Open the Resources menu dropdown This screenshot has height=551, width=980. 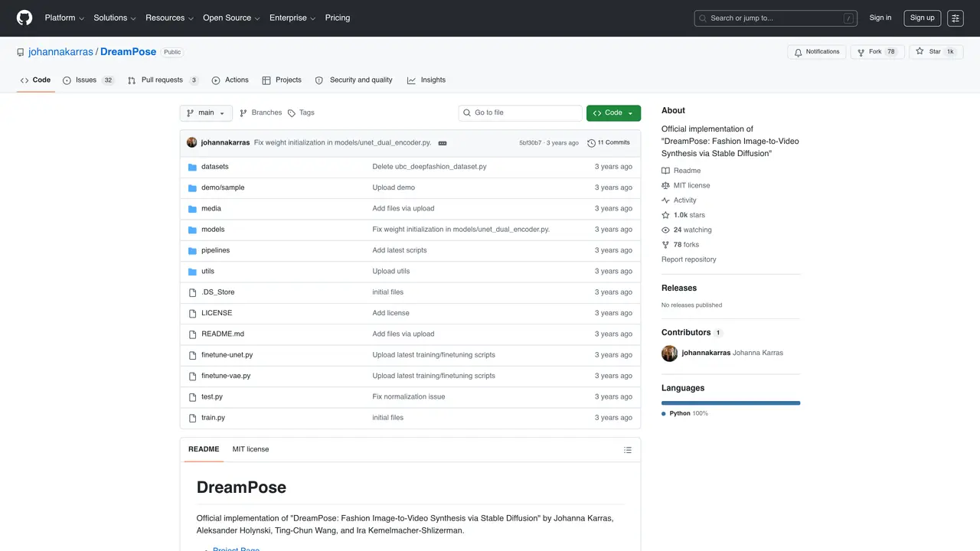click(x=169, y=18)
